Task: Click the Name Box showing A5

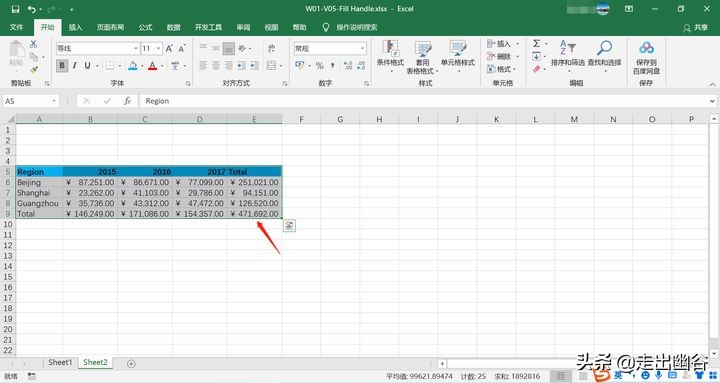Action: pos(30,101)
